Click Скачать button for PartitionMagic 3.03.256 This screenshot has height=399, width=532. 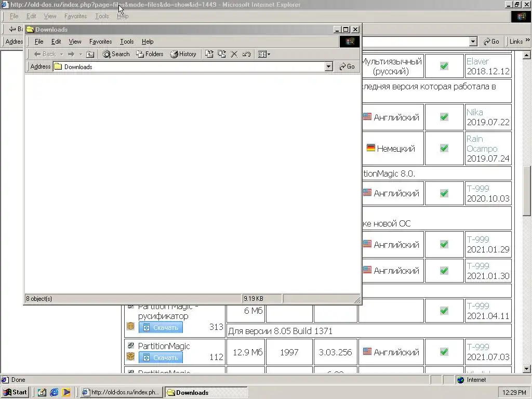(x=161, y=357)
